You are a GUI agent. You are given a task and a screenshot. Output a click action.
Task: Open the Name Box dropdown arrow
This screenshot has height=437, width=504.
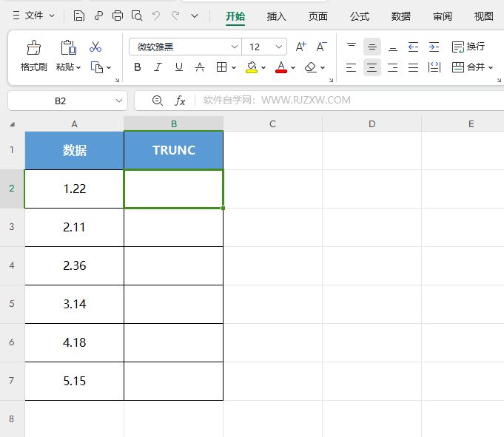click(x=119, y=101)
